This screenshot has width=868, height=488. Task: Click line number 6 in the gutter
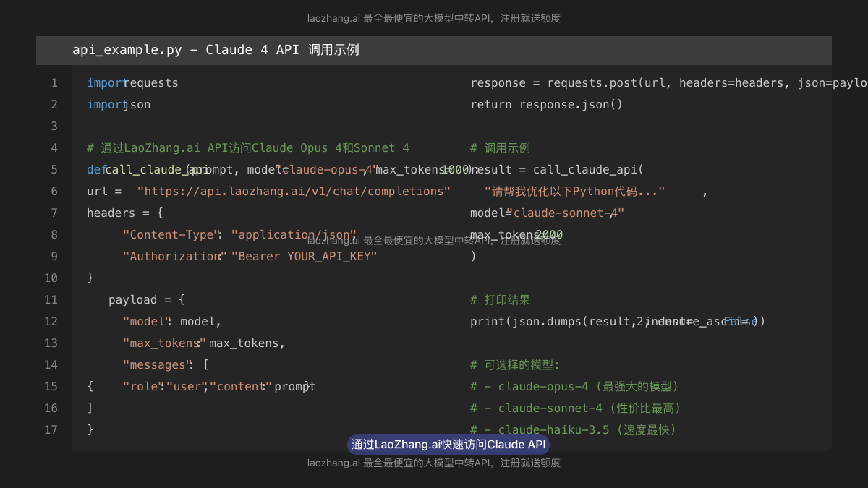tap(54, 192)
